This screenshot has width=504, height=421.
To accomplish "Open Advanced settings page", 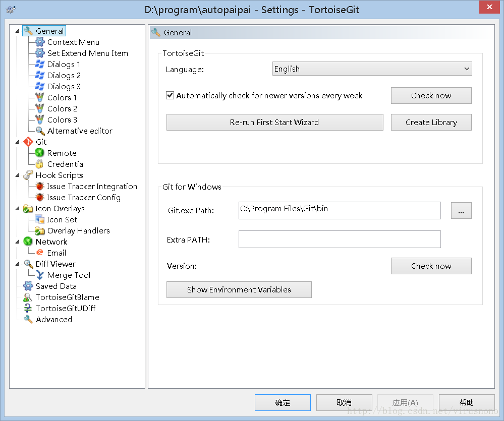I will click(54, 319).
